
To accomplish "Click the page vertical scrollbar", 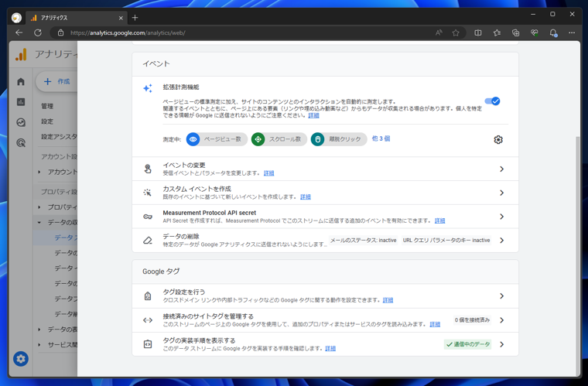I will 578,254.
